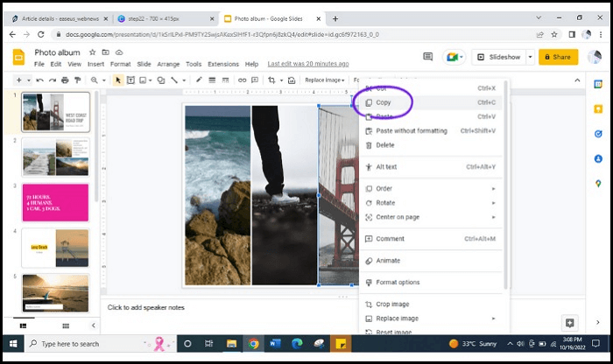
Task: Click the insert link toolbar icon
Action: click(x=241, y=80)
